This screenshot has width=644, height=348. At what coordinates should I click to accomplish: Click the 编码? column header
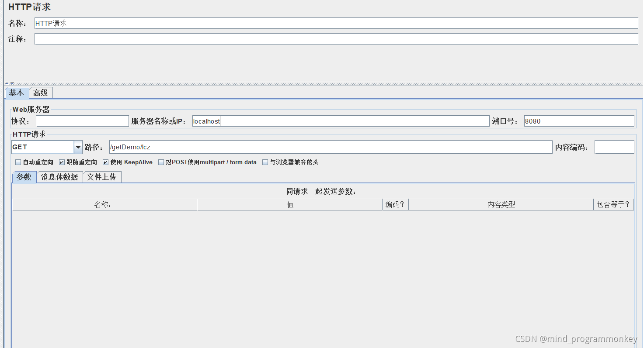(x=395, y=204)
